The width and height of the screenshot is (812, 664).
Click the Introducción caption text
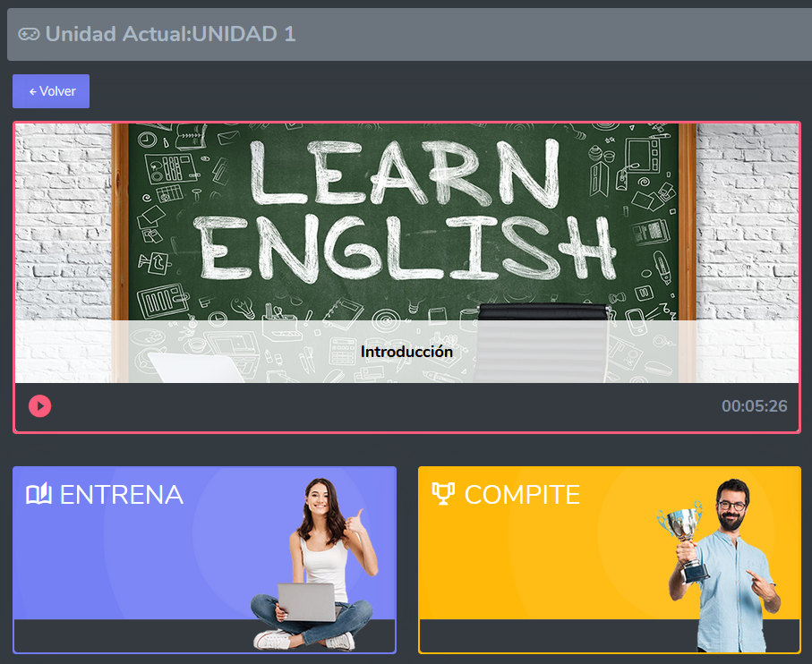tap(406, 352)
